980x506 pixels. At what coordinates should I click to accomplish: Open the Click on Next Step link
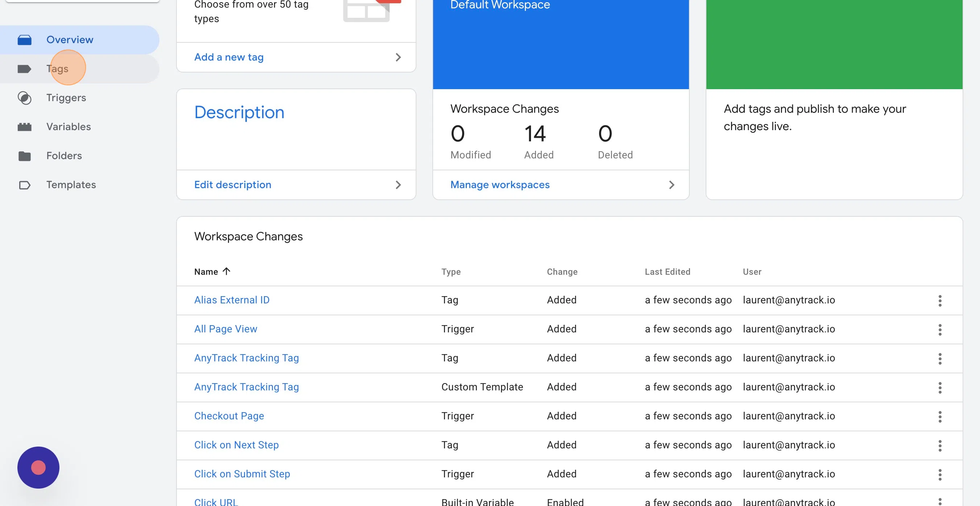coord(236,445)
